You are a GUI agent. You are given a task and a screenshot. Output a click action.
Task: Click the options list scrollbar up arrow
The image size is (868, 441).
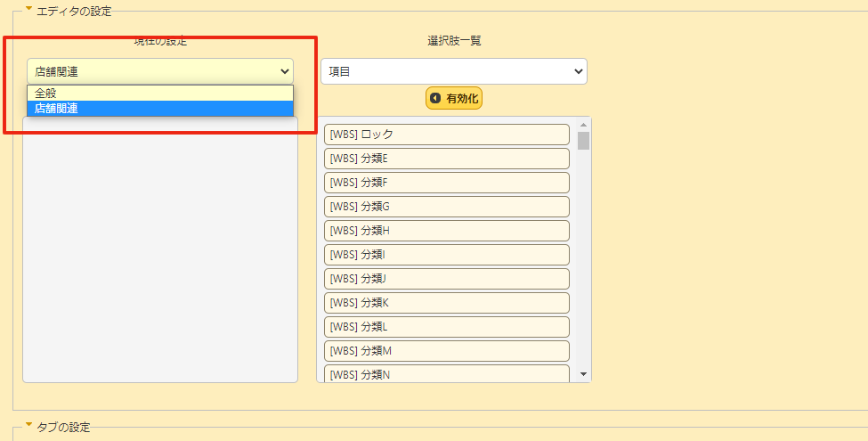coord(583,125)
